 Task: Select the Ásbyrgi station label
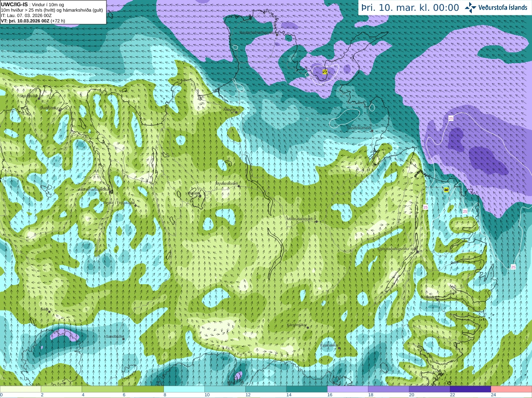229,109
